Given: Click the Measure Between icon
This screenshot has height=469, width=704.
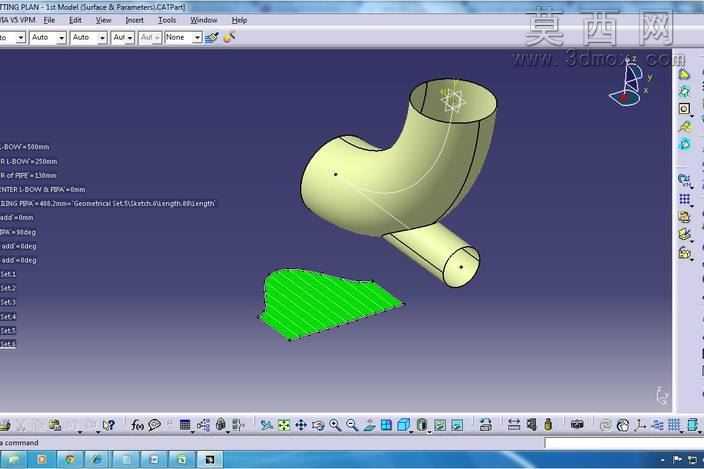Looking at the screenshot, I should [x=514, y=425].
